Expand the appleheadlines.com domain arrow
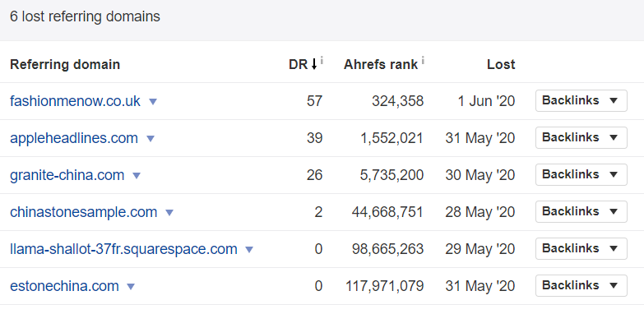644x314 pixels. pyautogui.click(x=151, y=139)
